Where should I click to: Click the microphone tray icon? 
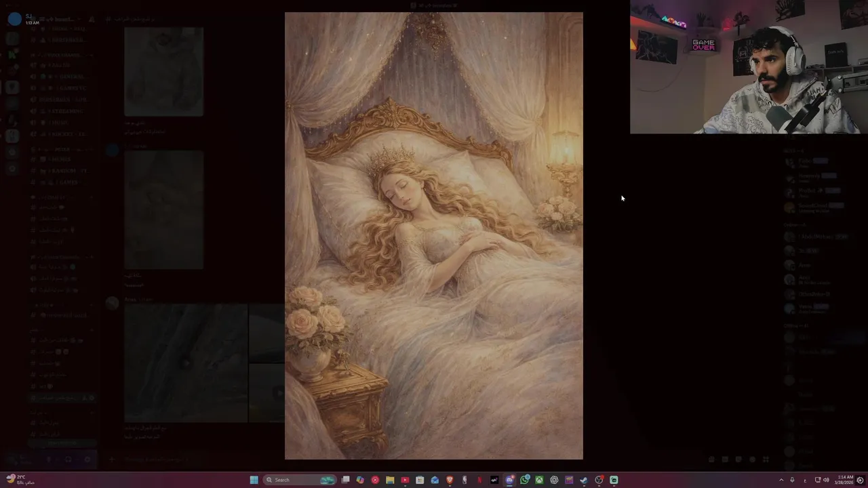click(x=792, y=480)
